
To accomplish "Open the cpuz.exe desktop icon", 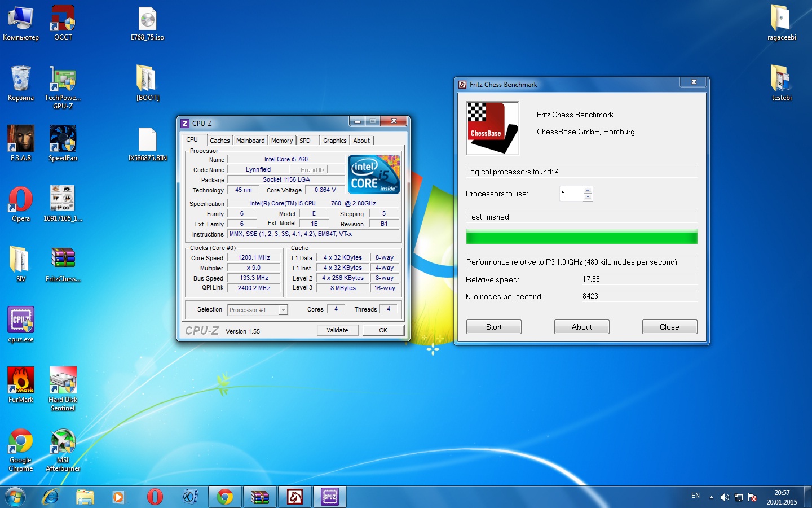I will click(21, 321).
